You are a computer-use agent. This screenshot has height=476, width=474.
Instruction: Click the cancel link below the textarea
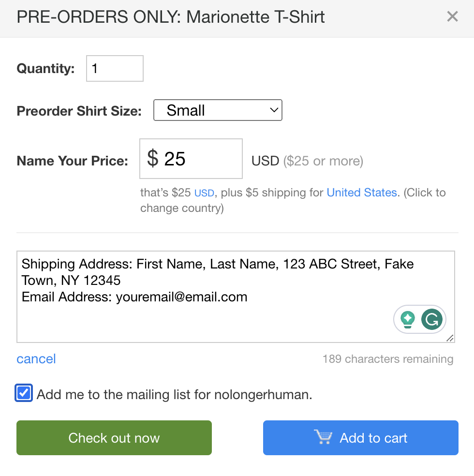coord(36,359)
